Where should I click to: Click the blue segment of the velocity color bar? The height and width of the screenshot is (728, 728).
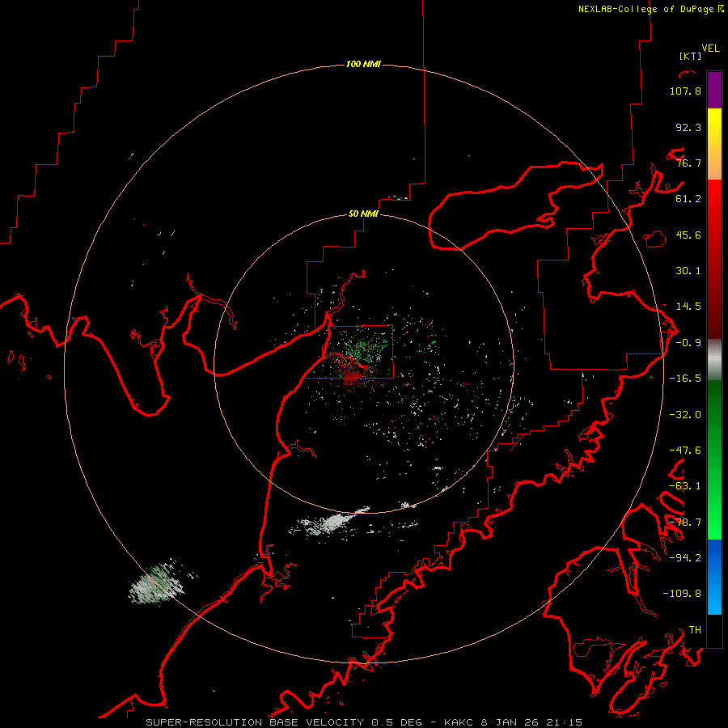point(714,577)
